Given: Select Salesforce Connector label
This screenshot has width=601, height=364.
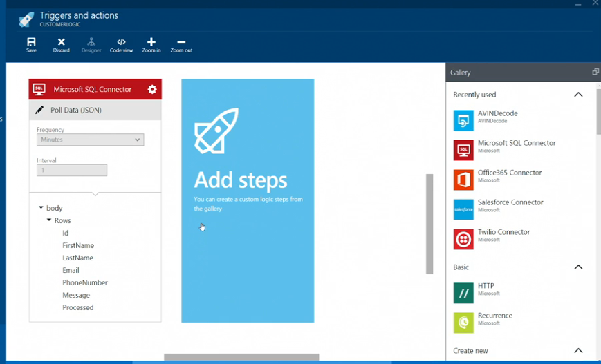Looking at the screenshot, I should [x=510, y=202].
